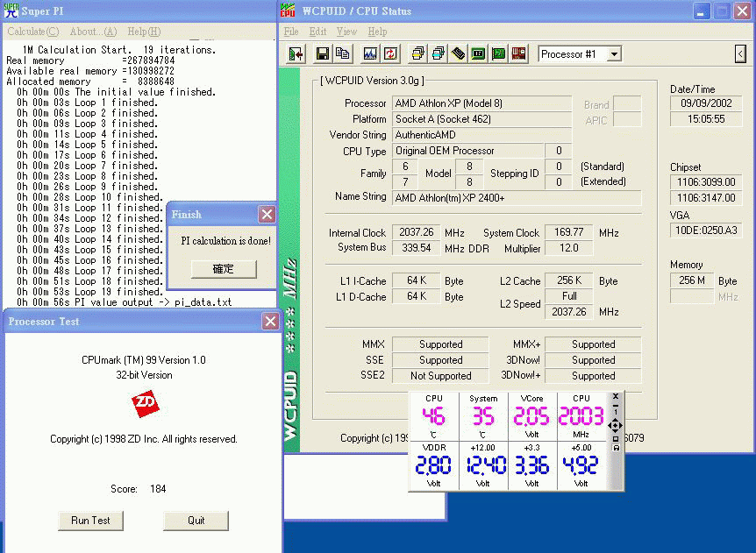This screenshot has height=553, width=756.
Task: Click the floppy disk save icon in WCPUID
Action: pyautogui.click(x=322, y=54)
